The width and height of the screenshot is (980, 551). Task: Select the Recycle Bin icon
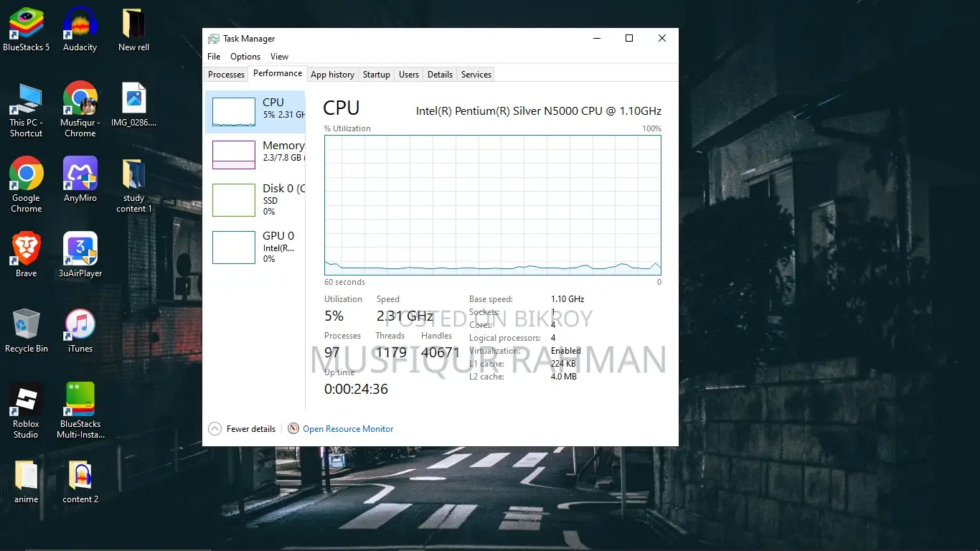pos(27,331)
